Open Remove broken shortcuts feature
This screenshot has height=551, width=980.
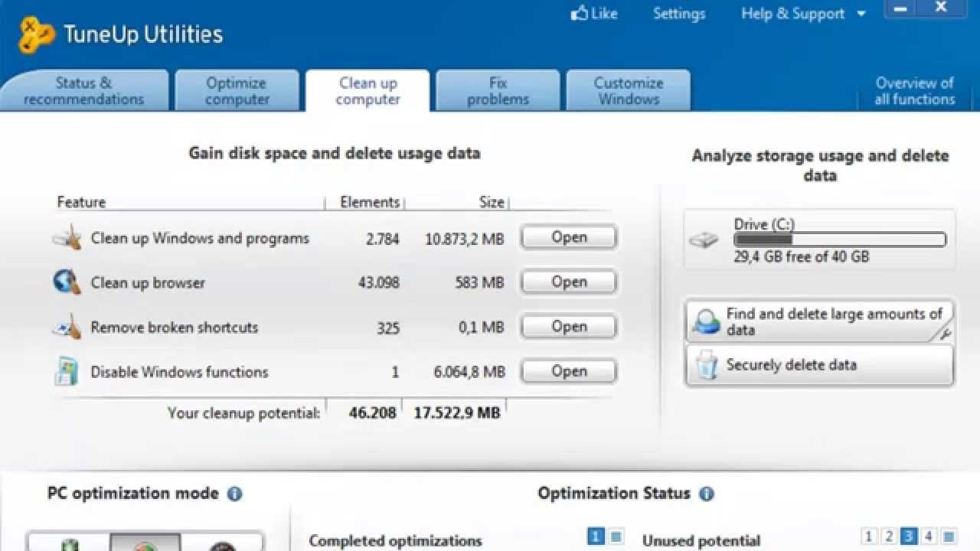569,327
